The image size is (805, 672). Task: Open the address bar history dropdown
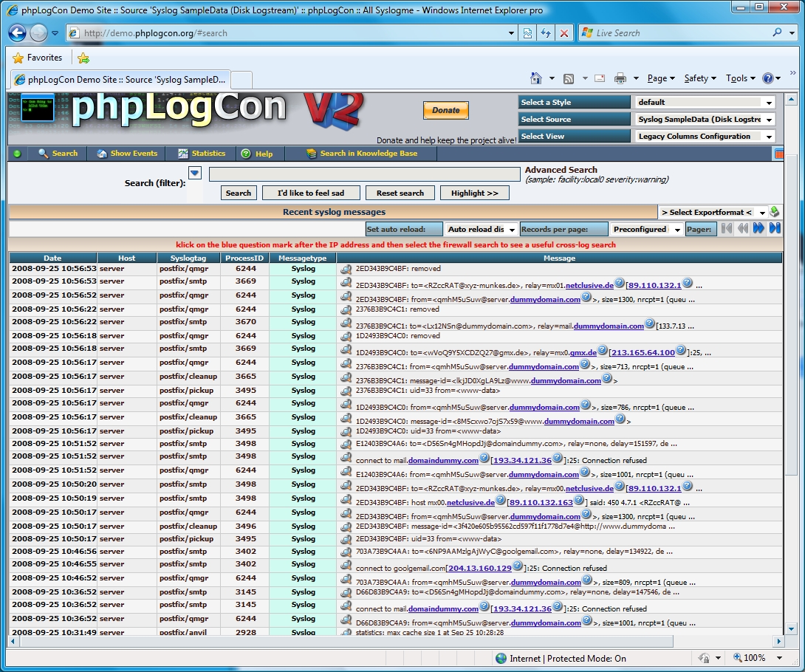pos(511,32)
